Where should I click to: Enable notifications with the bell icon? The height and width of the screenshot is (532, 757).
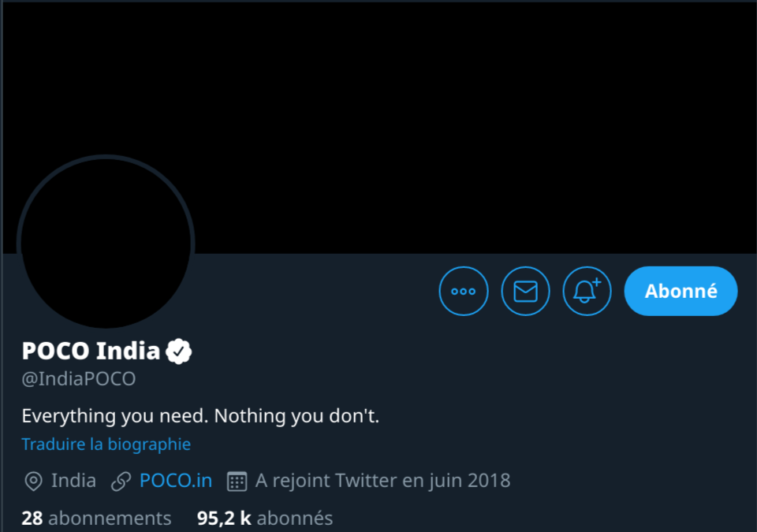point(587,291)
